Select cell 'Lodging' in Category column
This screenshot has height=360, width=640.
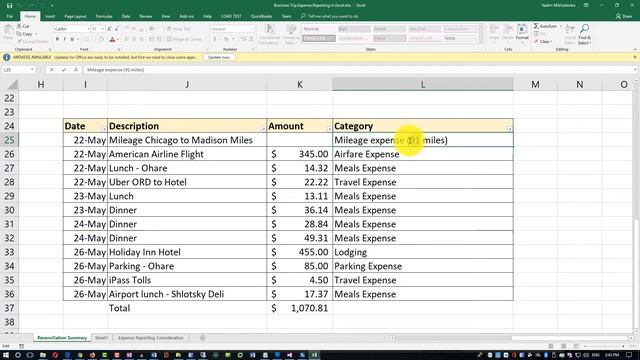coord(423,252)
